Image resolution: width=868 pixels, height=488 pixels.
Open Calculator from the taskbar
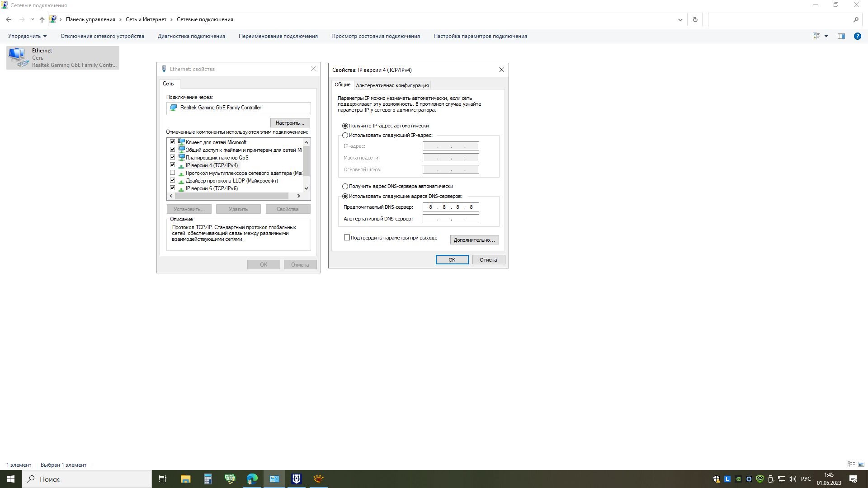[208, 479]
